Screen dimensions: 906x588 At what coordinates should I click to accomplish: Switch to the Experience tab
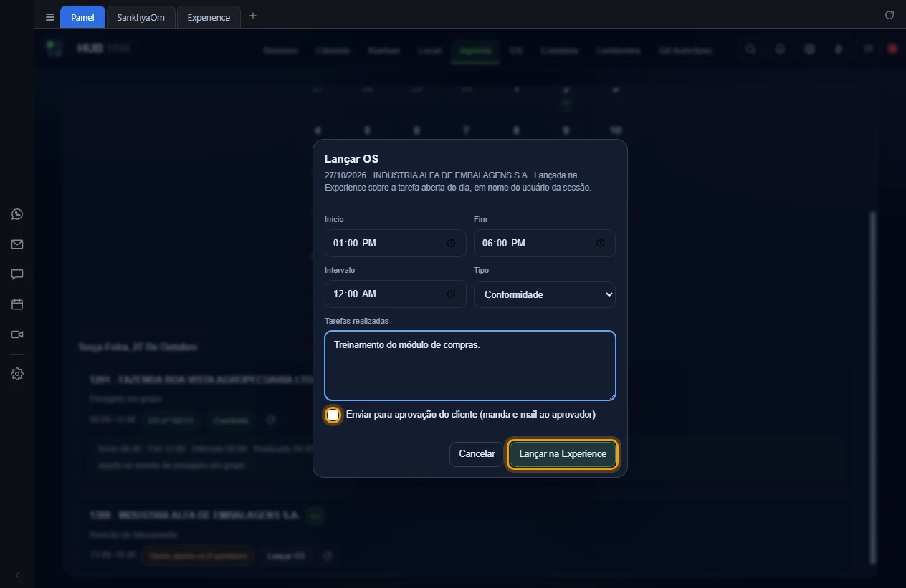coord(209,17)
